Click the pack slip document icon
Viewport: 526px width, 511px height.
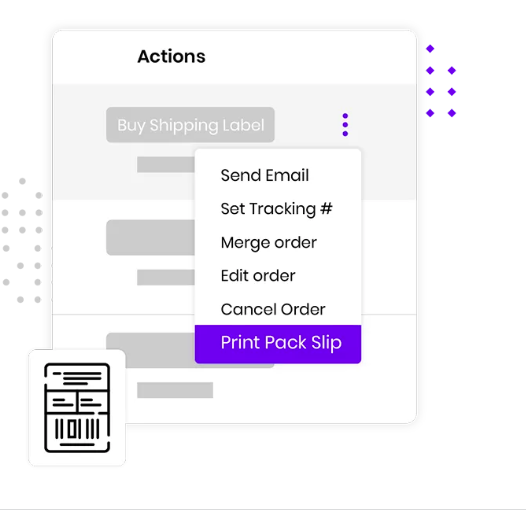tap(77, 408)
